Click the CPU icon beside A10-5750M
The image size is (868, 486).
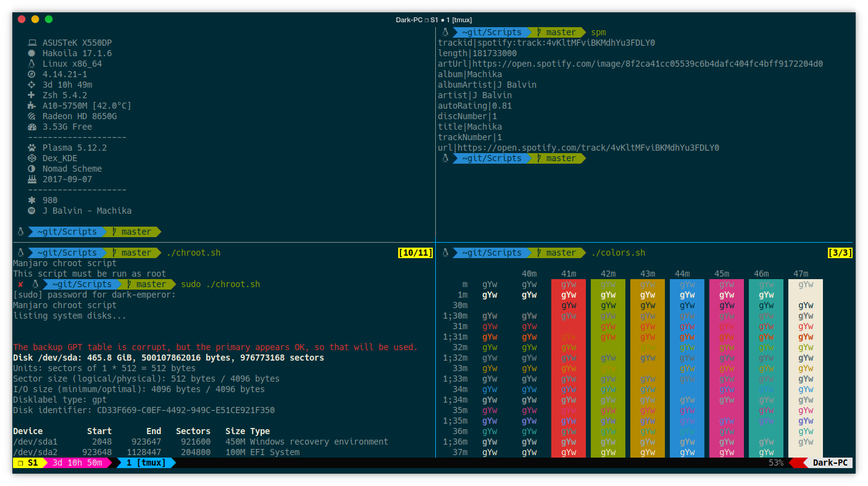click(x=31, y=106)
